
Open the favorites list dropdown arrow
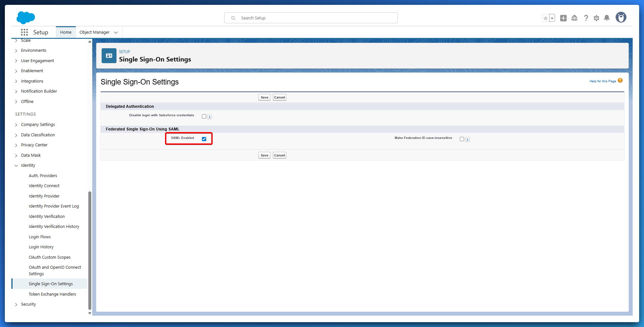pos(552,18)
